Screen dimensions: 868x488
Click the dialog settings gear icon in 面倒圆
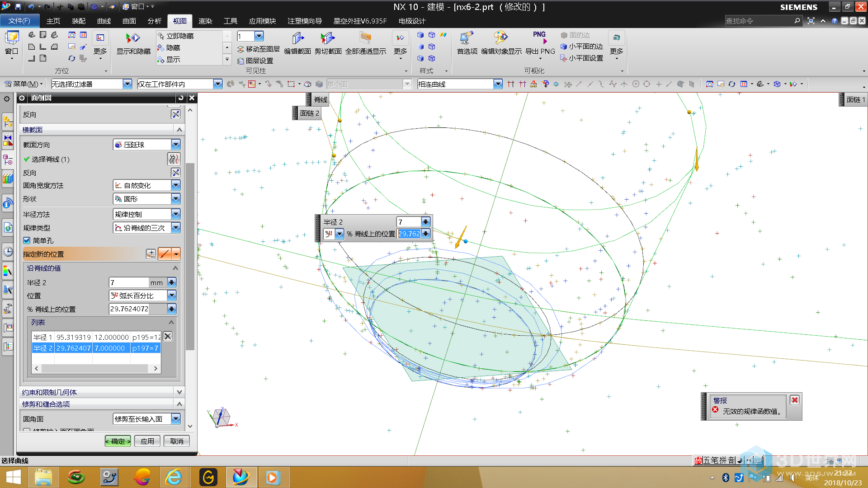(x=22, y=98)
